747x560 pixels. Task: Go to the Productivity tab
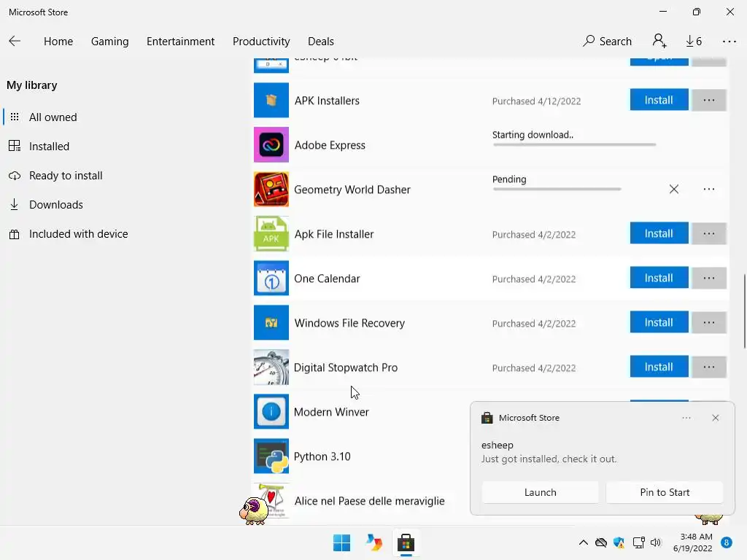[261, 42]
